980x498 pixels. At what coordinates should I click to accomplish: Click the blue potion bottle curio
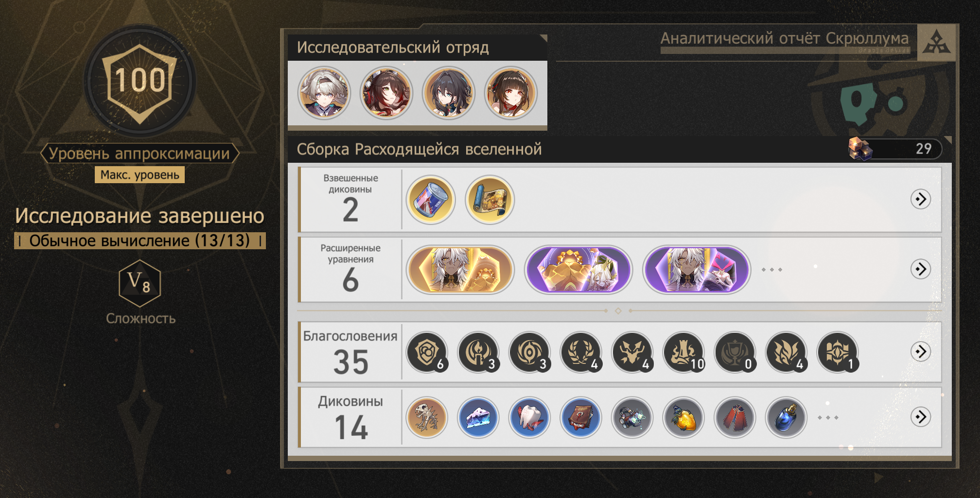tap(786, 417)
